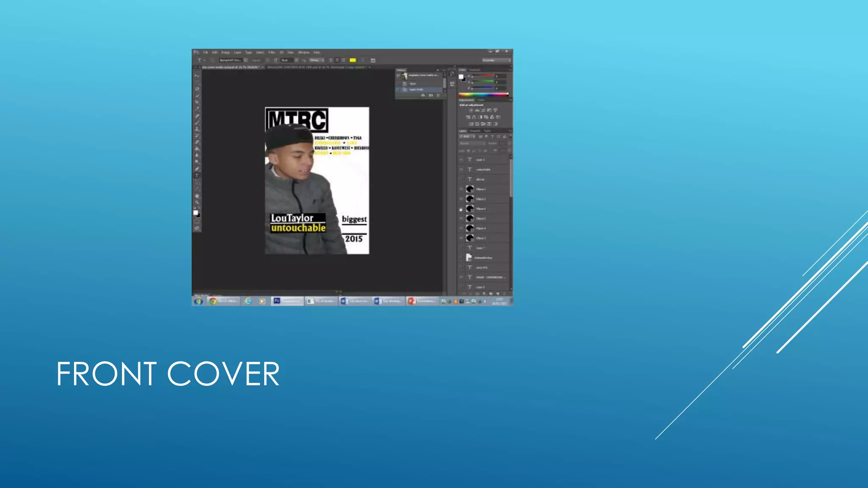Open Google Chrome from the taskbar
Viewport: 868px width, 488px height.
pyautogui.click(x=213, y=301)
